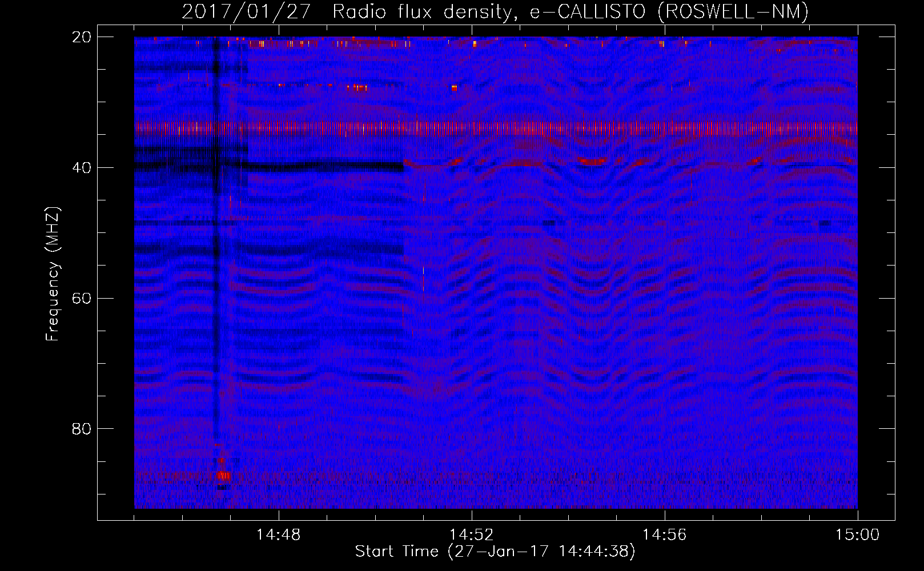Screen dimensions: 924x571
Task: Click the bright red burst near 88 MHz
Action: click(x=223, y=475)
